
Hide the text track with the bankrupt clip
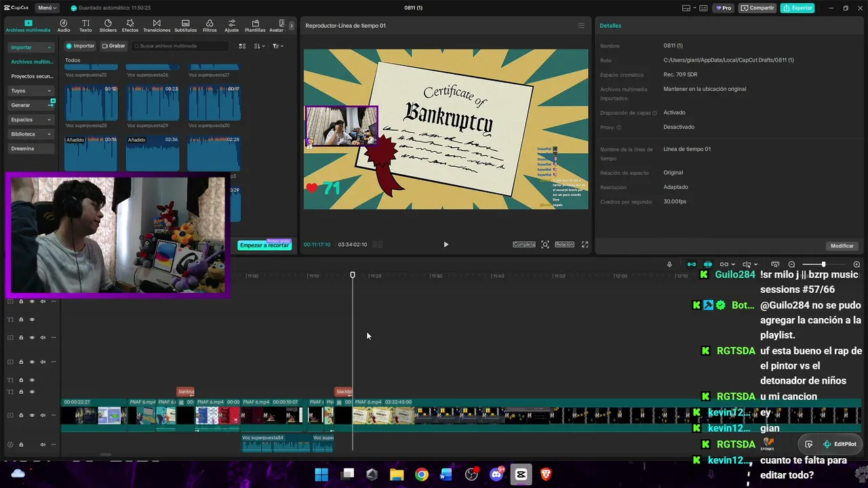point(32,392)
